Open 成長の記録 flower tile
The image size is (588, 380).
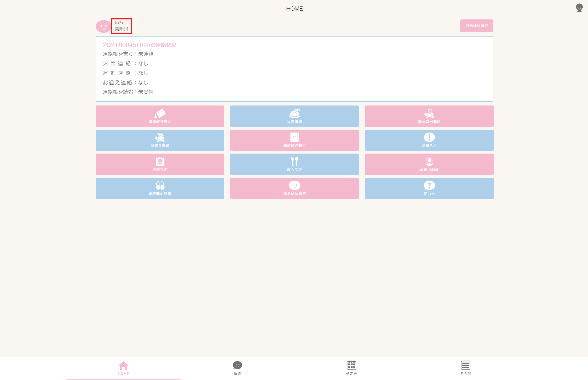coord(429,164)
